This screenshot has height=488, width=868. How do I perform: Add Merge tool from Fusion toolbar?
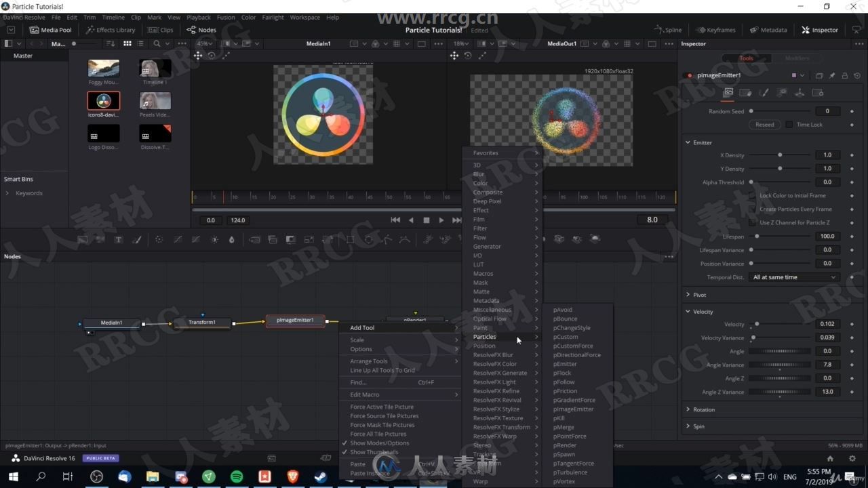point(255,239)
